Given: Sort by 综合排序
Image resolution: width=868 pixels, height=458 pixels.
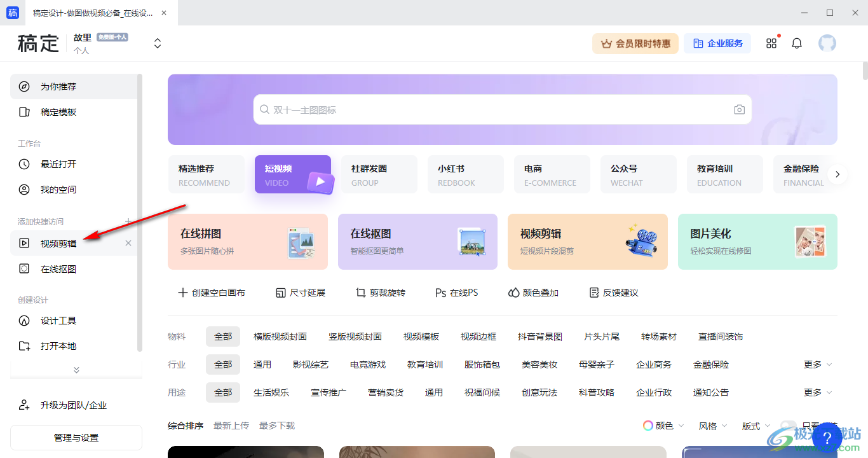Looking at the screenshot, I should click(186, 426).
